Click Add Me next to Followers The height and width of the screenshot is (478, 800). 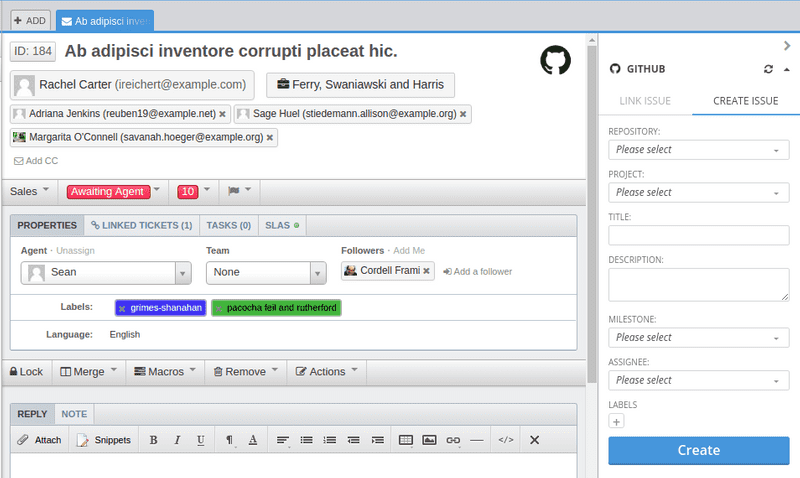(409, 251)
